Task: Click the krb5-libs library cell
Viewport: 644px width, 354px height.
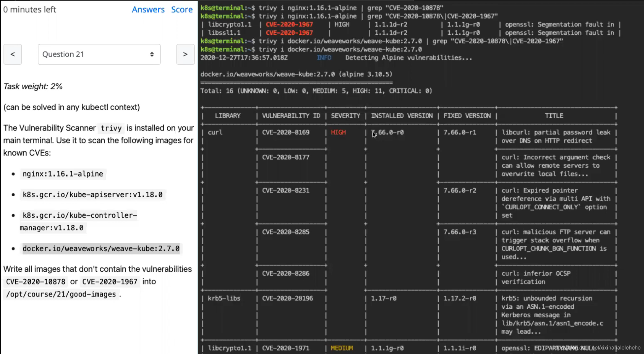Action: tap(224, 298)
